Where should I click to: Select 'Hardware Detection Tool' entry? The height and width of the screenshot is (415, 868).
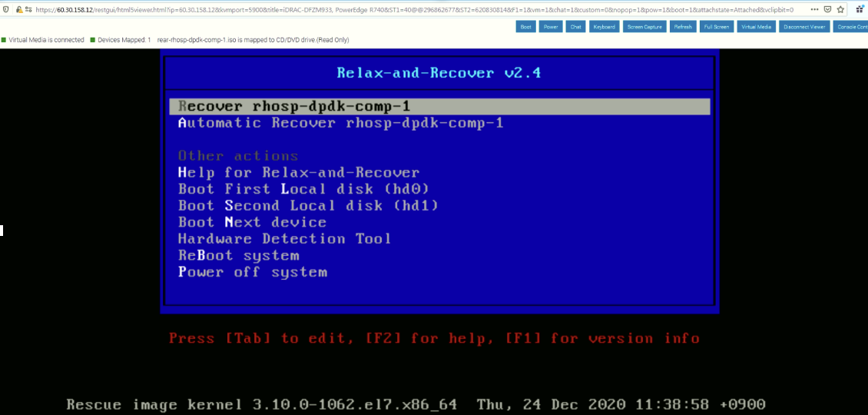coord(284,239)
